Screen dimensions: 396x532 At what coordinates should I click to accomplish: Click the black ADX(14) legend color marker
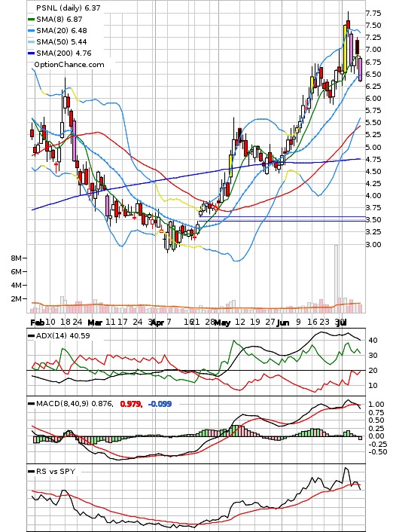point(31,336)
